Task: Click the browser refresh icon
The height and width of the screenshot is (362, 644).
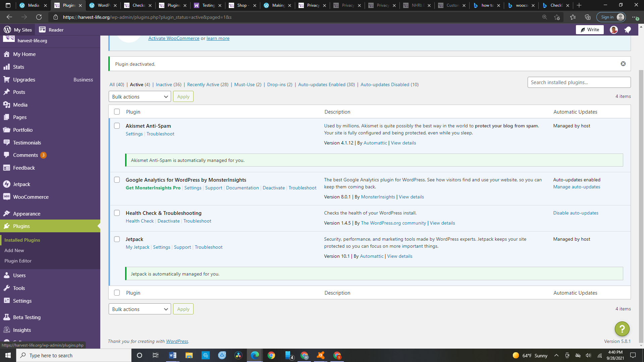Action: [x=39, y=17]
